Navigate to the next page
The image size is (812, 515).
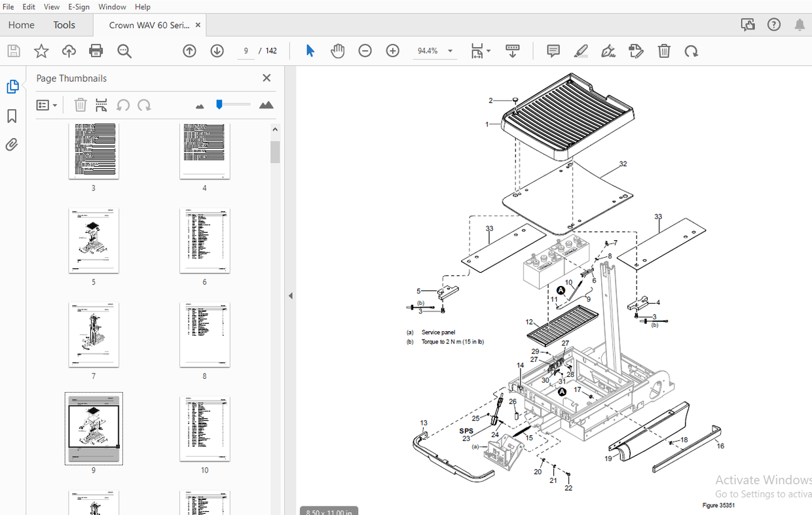[x=217, y=50]
